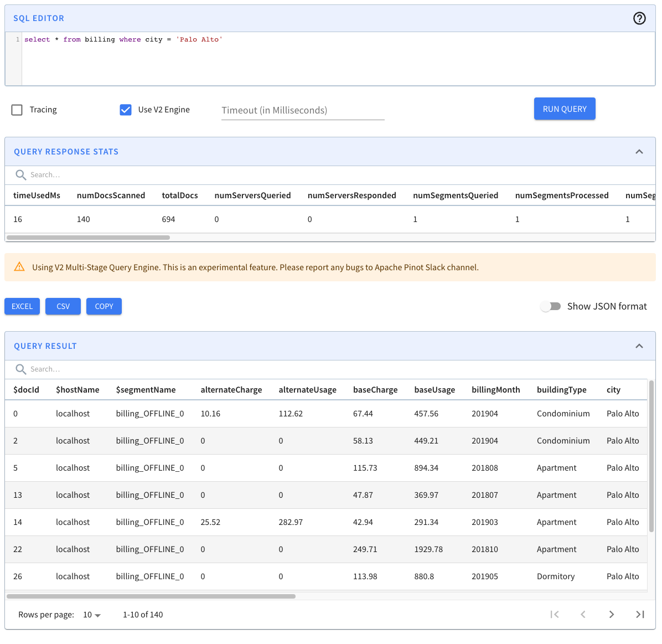Select billingMonth cell 201905
This screenshot has height=644, width=662.
[x=485, y=576]
